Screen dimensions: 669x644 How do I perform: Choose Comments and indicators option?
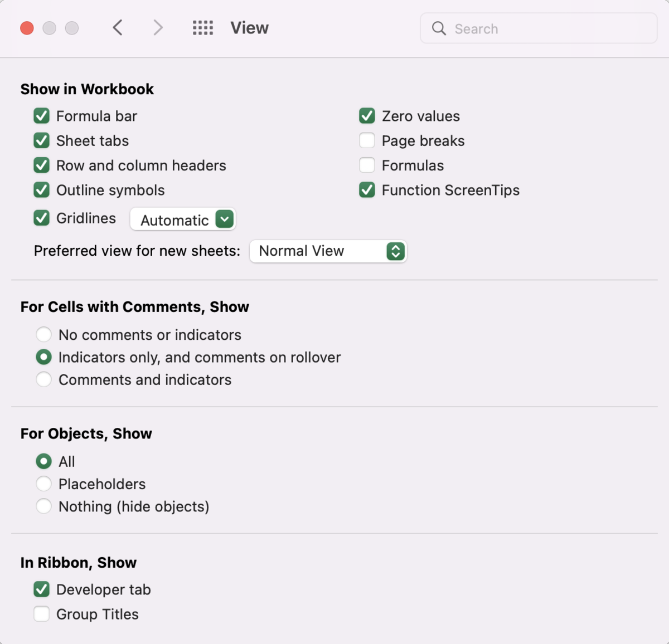pyautogui.click(x=44, y=379)
